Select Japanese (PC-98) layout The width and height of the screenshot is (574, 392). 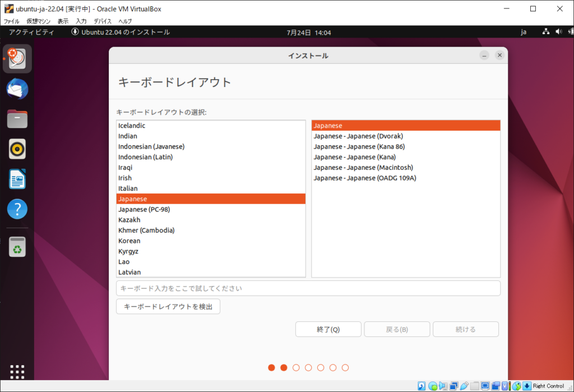[211, 209]
